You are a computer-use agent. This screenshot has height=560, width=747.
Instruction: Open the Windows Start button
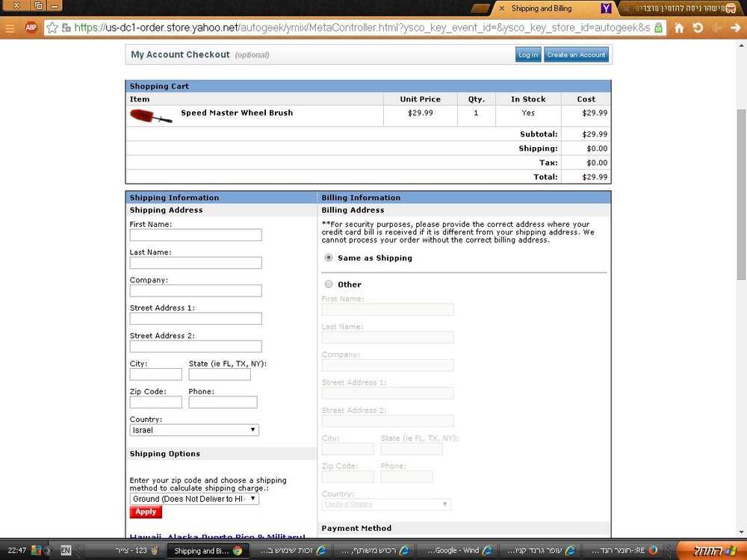[x=712, y=550]
